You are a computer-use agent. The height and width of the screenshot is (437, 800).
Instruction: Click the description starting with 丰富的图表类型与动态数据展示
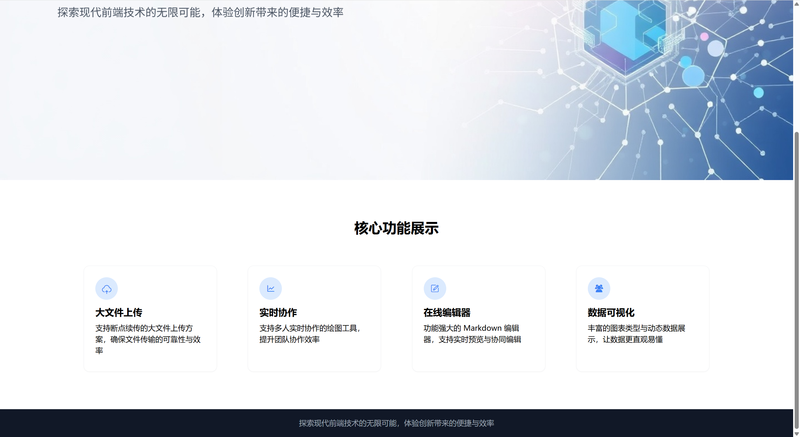[637, 333]
